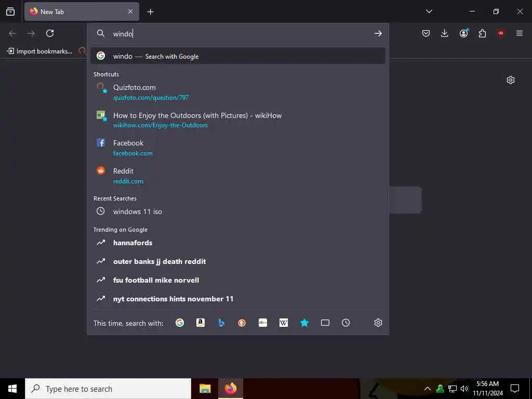Close the New Tab tab
The image size is (532, 399).
click(130, 11)
